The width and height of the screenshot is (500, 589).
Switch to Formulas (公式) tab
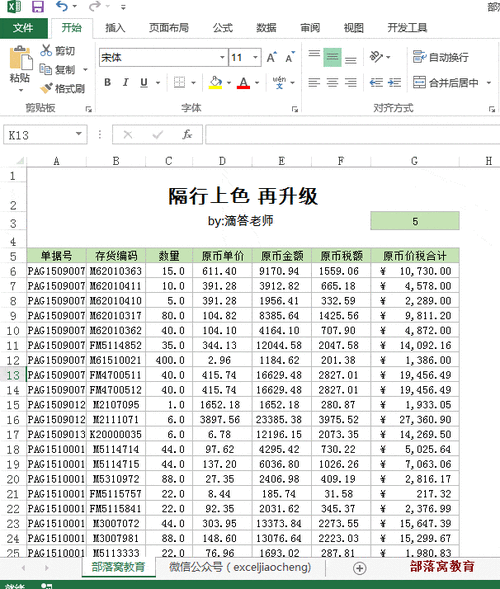pos(223,28)
